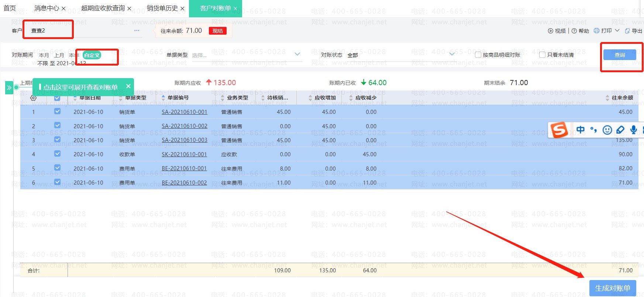Switch Sogou input language via 中 icon
This screenshot has height=297, width=644.
[581, 130]
